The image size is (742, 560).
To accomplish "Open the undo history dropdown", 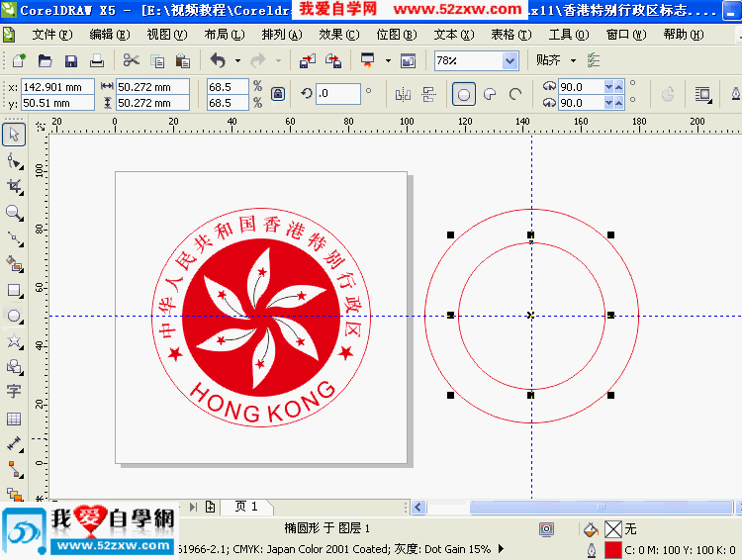I will click(x=238, y=60).
